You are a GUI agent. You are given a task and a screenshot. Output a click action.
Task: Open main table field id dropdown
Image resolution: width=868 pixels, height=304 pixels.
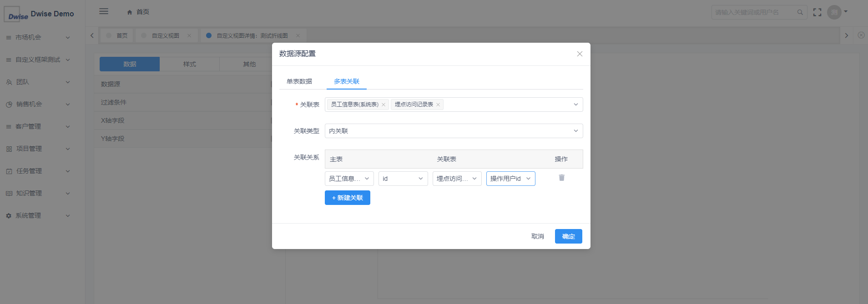point(403,179)
